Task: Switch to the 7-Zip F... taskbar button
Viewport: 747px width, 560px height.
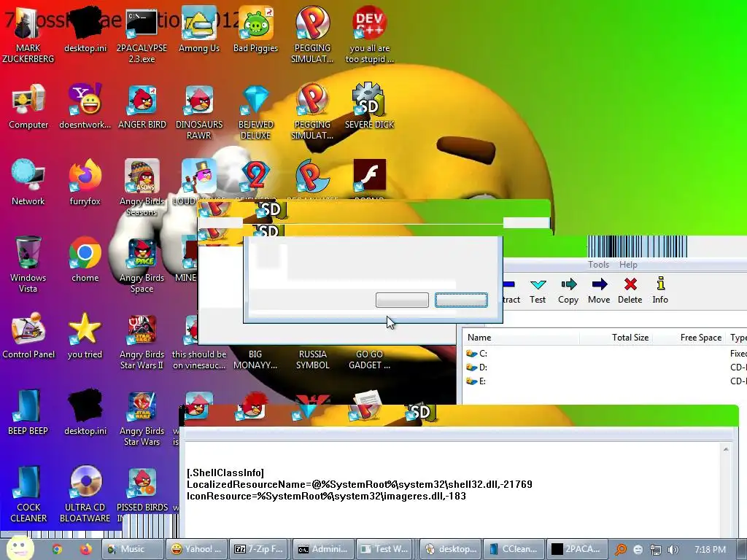Action: point(260,549)
